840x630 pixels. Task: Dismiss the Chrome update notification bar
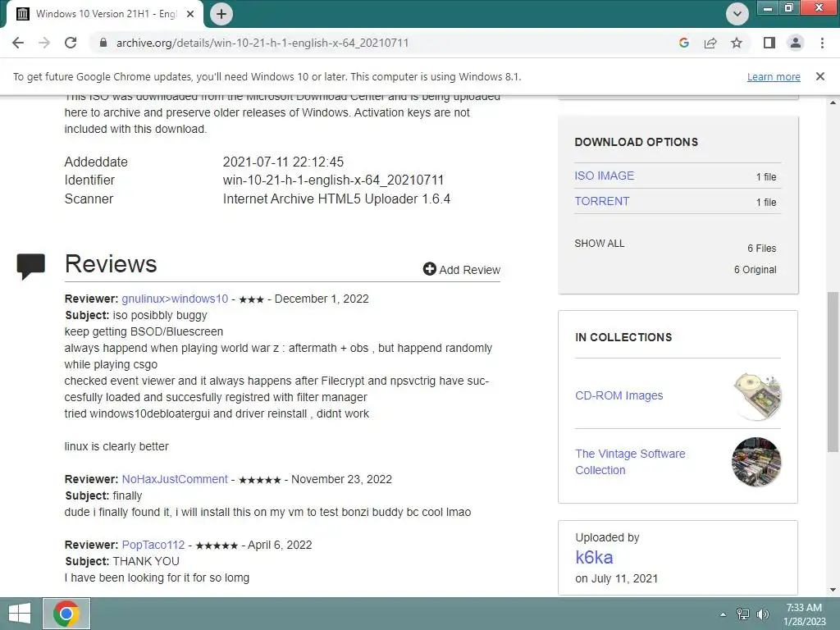click(820, 76)
